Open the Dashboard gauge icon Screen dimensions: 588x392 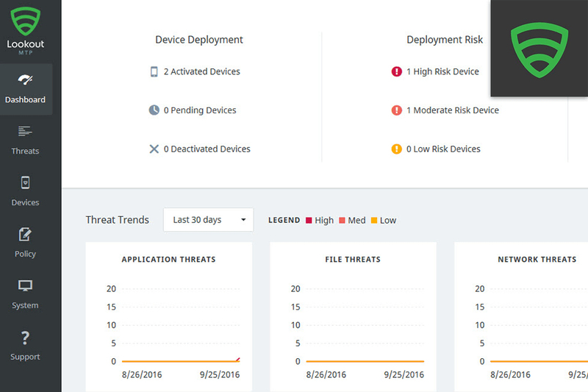(x=25, y=79)
